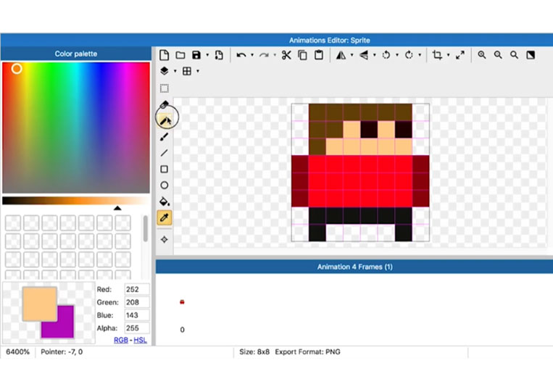Image resolution: width=553 pixels, height=392 pixels.
Task: Click the Red value field
Action: click(137, 289)
